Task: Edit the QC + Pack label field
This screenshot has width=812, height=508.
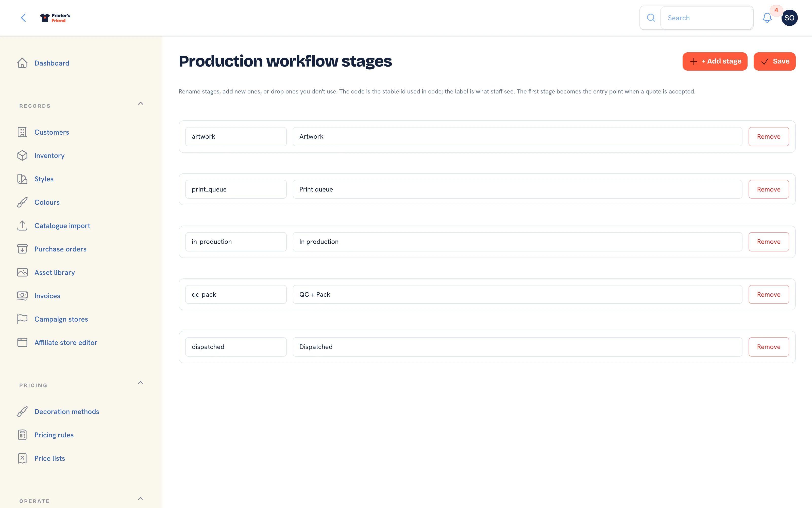Action: point(517,295)
